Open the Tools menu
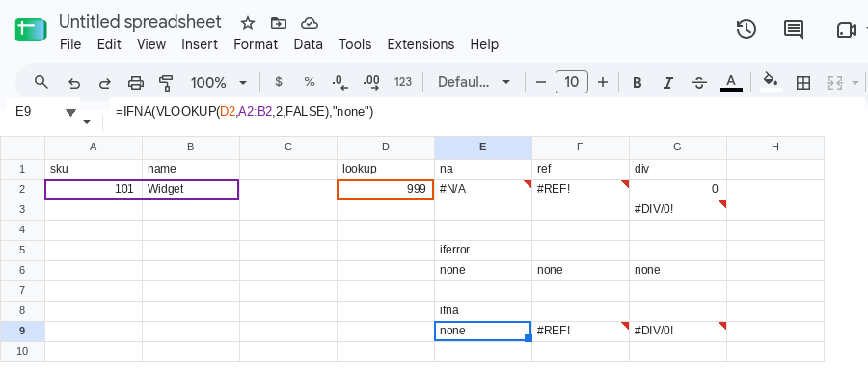Screen dimensions: 868x373 coord(355,44)
